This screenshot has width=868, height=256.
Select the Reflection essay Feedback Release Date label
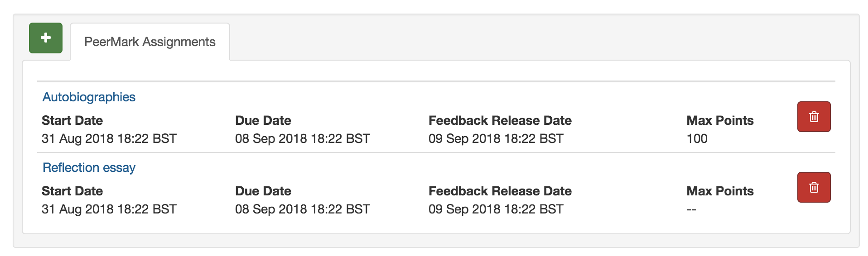click(500, 191)
